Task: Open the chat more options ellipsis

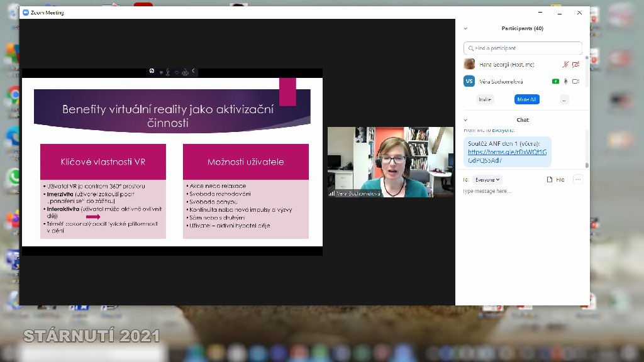Action: point(578,179)
